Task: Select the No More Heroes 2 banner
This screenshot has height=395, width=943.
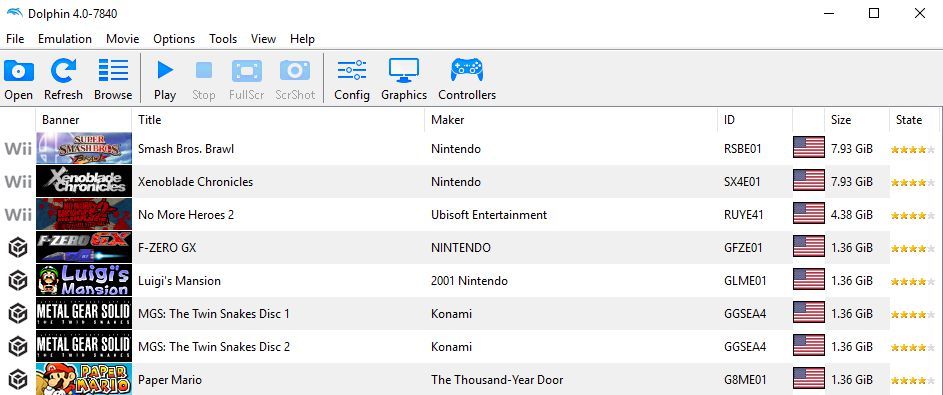Action: coord(84,214)
